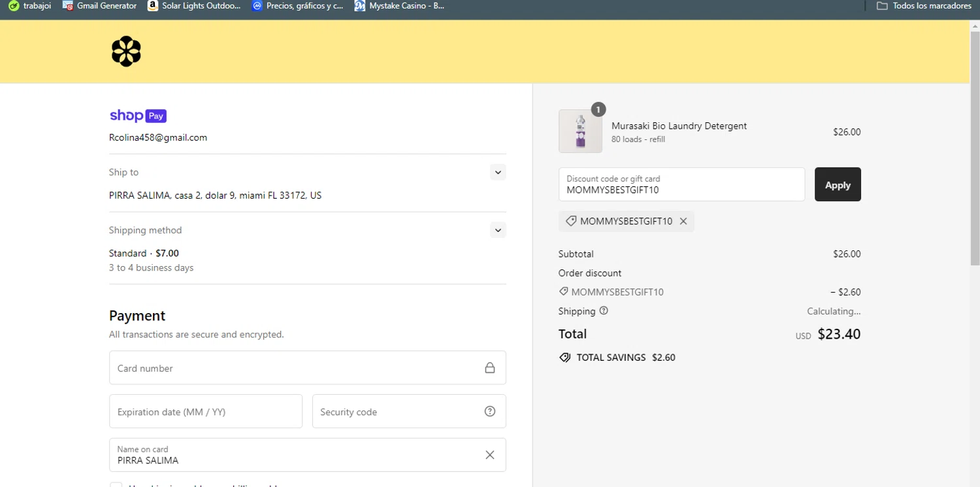Click the Standard · $7.00 shipping text

coord(144,253)
